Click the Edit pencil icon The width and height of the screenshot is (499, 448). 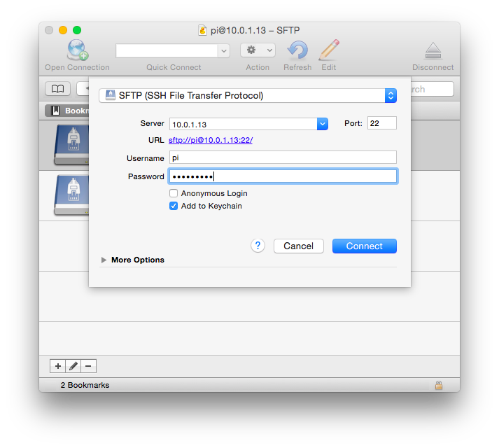click(x=329, y=50)
